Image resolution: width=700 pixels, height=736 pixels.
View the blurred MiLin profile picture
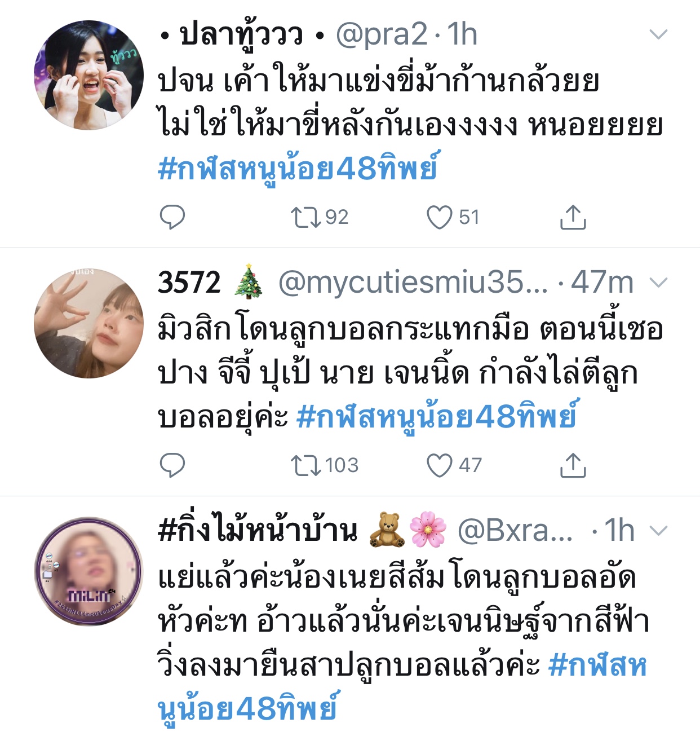[x=88, y=571]
